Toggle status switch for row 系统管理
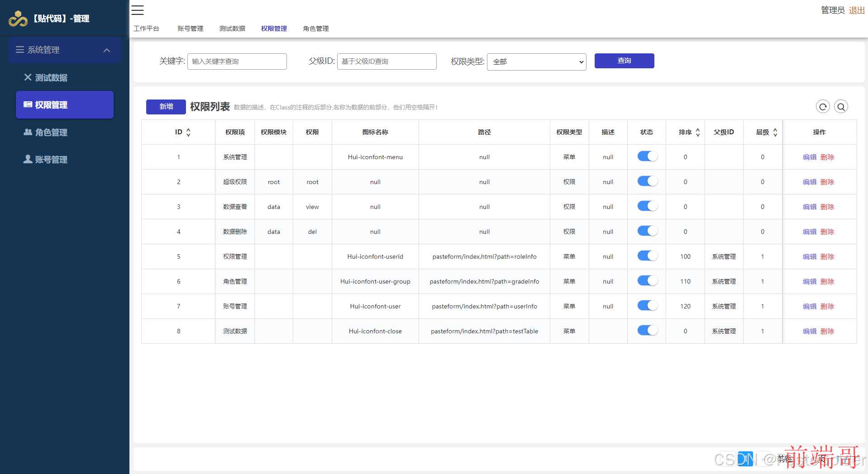The image size is (868, 474). click(647, 156)
